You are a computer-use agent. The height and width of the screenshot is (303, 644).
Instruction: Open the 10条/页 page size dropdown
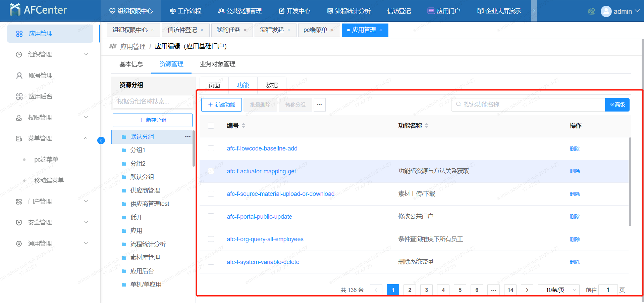click(x=558, y=290)
